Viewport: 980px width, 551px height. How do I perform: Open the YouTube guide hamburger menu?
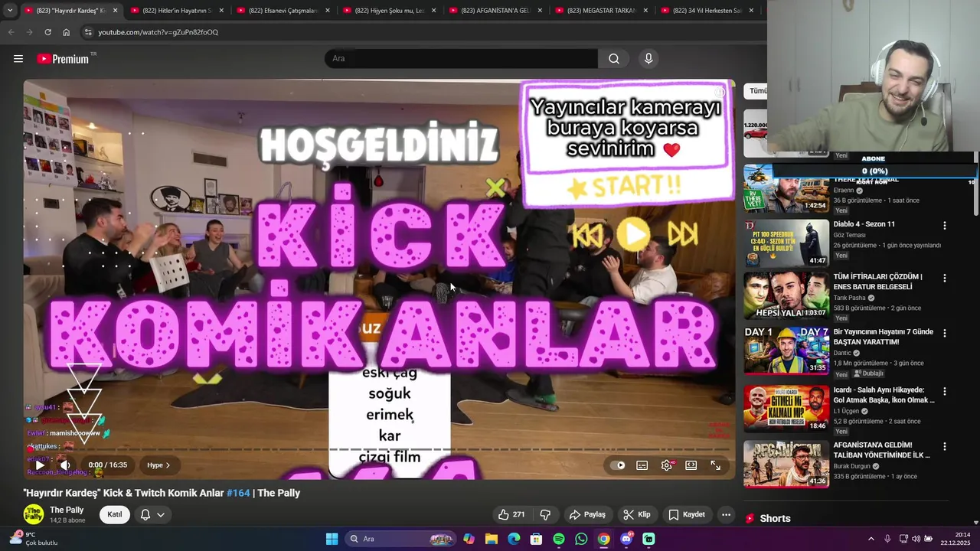(18, 59)
